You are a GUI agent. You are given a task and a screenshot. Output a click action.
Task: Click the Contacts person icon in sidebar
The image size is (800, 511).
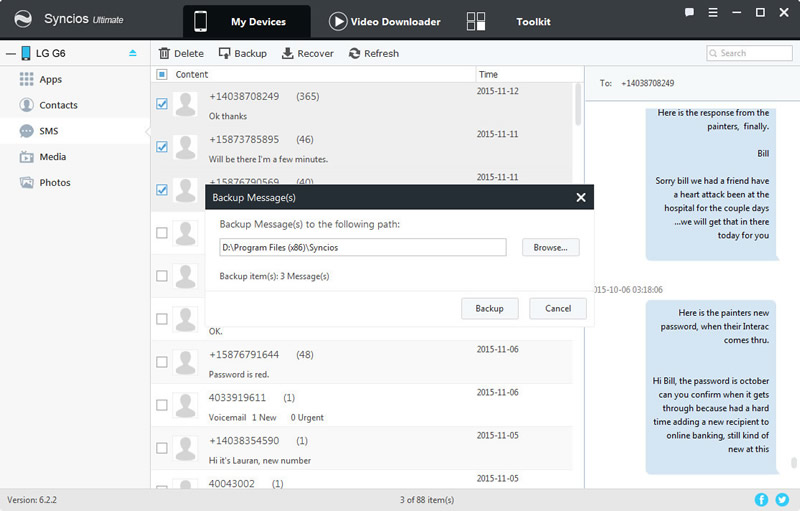(x=27, y=105)
